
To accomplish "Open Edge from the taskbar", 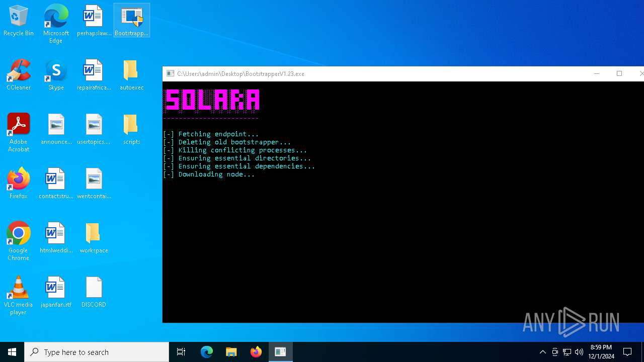I will coord(207,352).
